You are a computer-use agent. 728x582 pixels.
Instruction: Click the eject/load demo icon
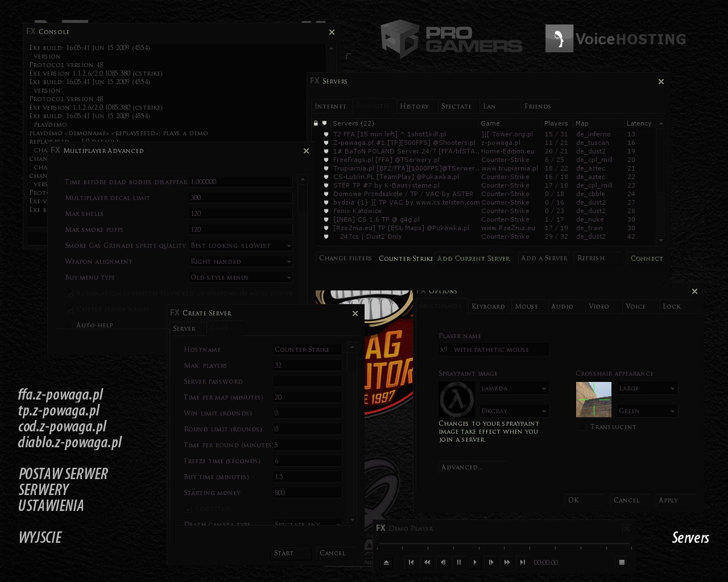pos(386,563)
